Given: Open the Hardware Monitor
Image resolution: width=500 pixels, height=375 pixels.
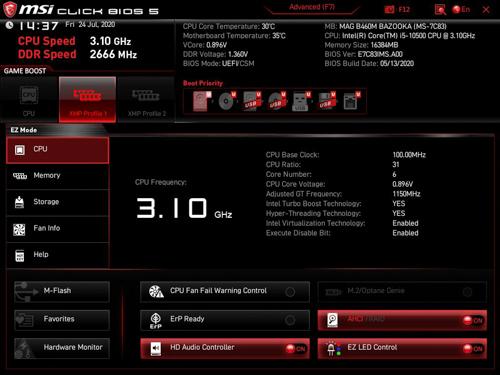Looking at the screenshot, I should coord(62,348).
